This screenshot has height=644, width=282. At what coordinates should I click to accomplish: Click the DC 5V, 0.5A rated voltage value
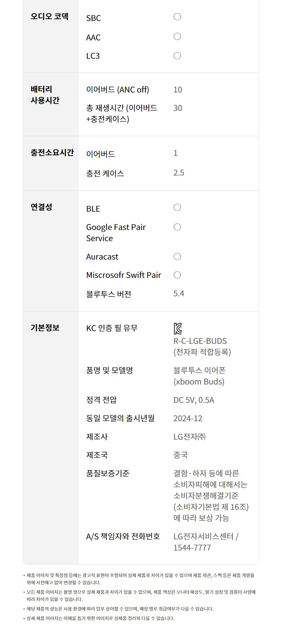[x=193, y=400]
